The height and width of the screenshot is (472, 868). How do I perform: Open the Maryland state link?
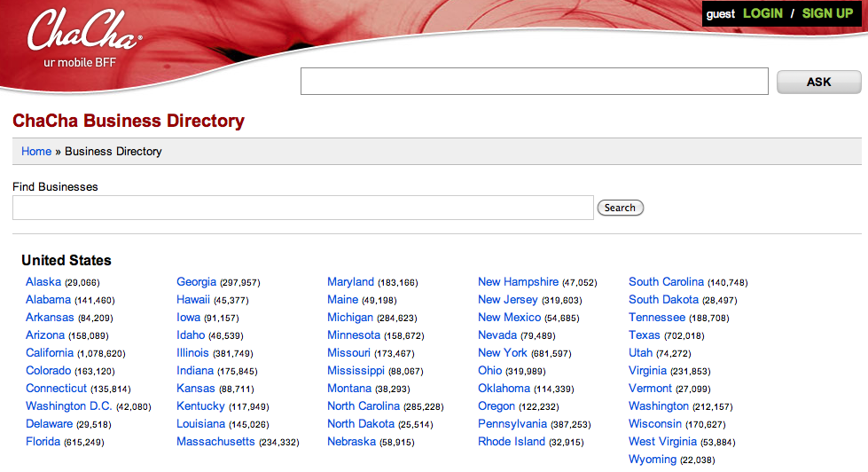tap(350, 282)
